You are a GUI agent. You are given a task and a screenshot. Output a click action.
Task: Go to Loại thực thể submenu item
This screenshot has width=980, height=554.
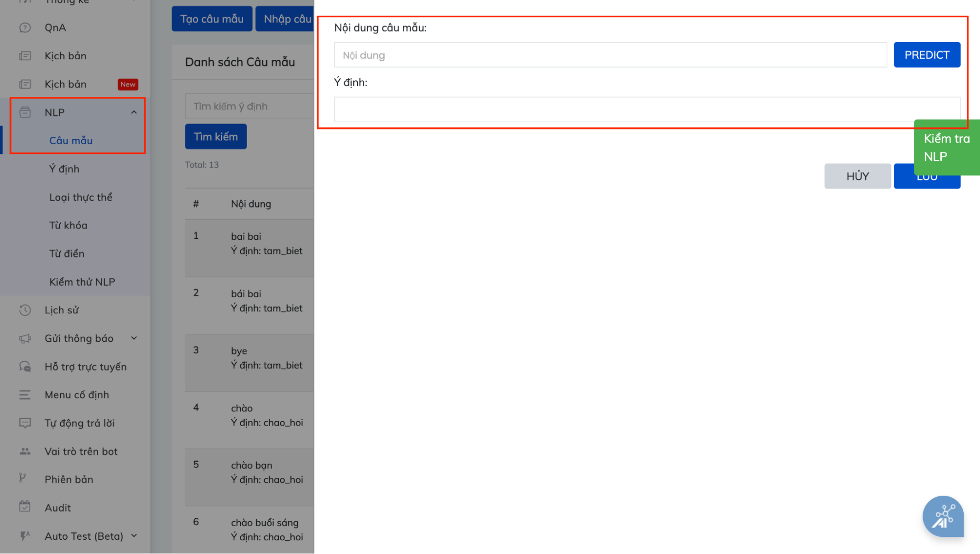coord(81,197)
